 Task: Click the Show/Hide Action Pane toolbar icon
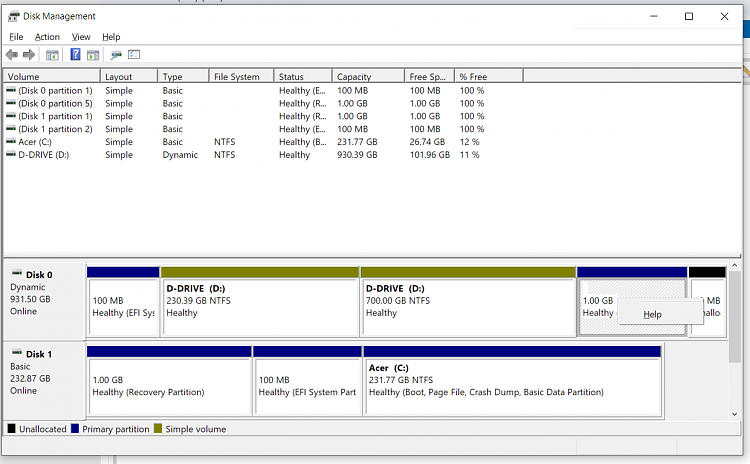pyautogui.click(x=93, y=55)
